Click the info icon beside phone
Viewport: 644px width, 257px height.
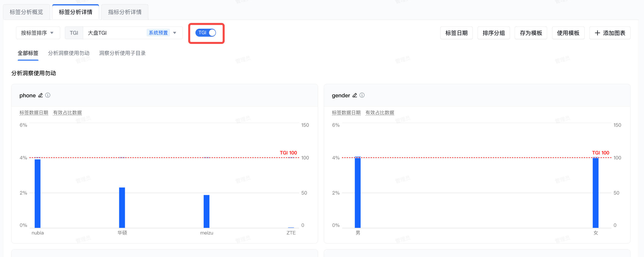click(x=48, y=95)
